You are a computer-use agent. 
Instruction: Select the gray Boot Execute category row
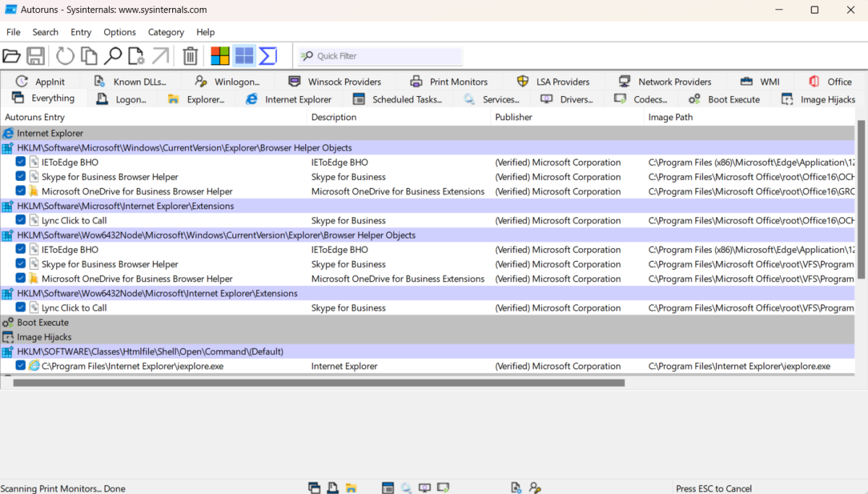coord(428,323)
